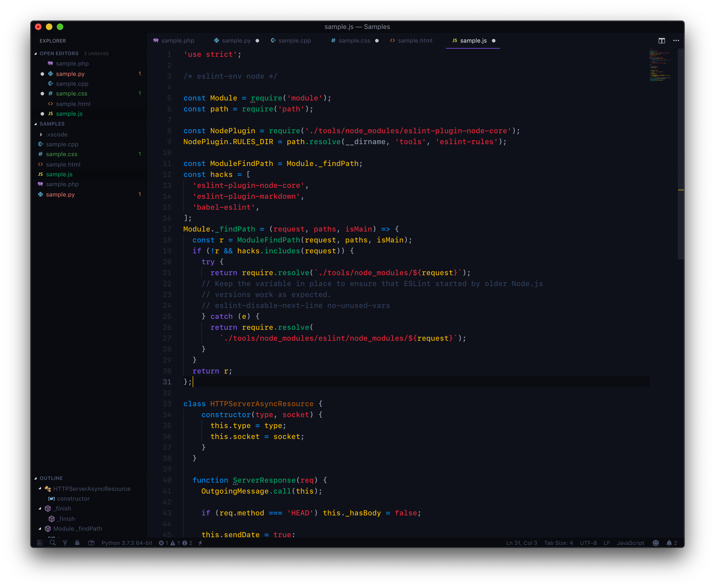Switch to the sample.css tab
Viewport: 715px width, 588px height.
pos(354,41)
